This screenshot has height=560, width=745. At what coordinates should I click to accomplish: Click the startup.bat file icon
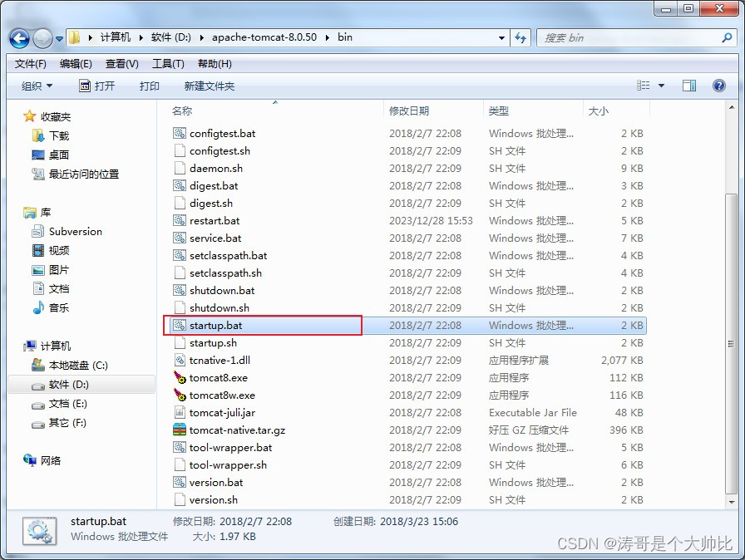click(179, 325)
